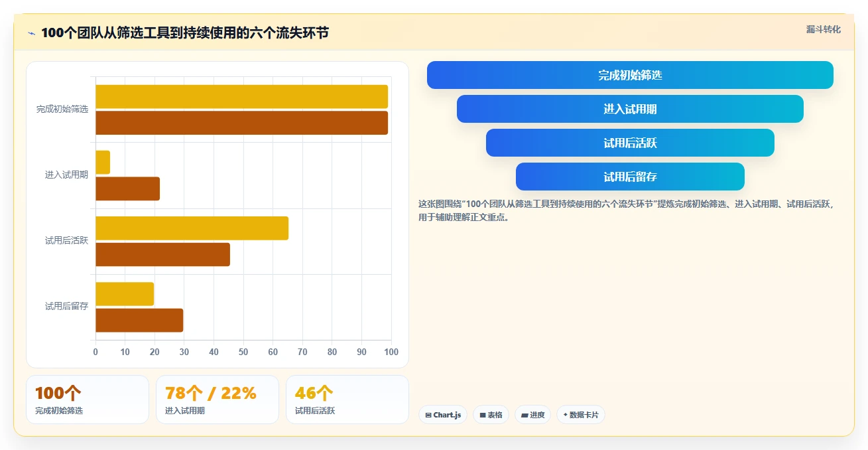
Task: Click the 漏斗转化 label in header
Action: pyautogui.click(x=823, y=30)
